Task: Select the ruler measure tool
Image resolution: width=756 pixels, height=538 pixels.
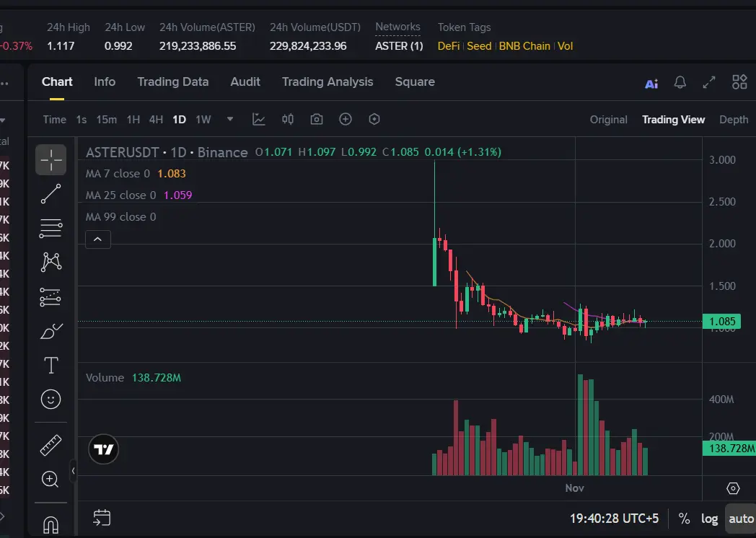Action: [x=50, y=445]
